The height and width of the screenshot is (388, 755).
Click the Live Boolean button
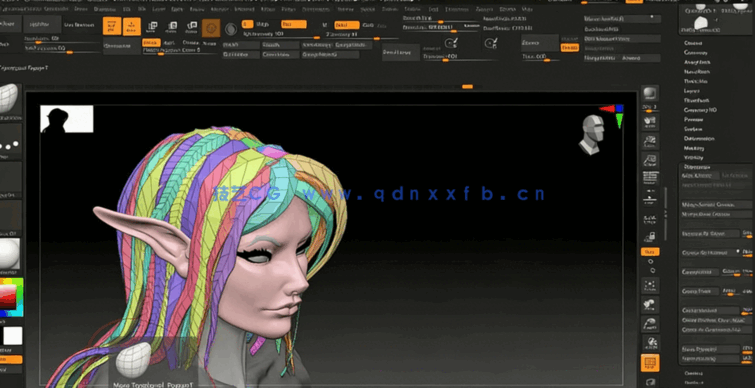pos(79,25)
